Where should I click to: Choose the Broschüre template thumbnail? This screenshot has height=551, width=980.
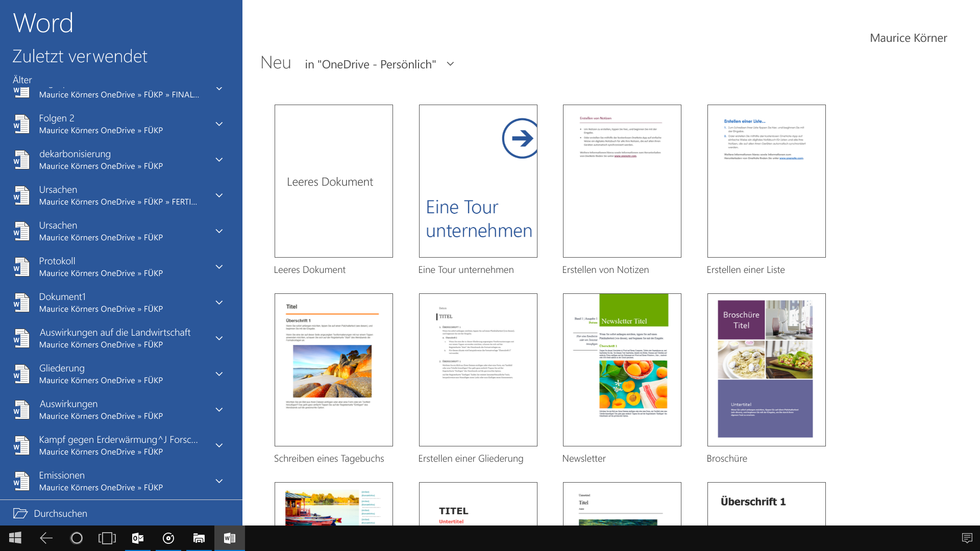point(766,370)
